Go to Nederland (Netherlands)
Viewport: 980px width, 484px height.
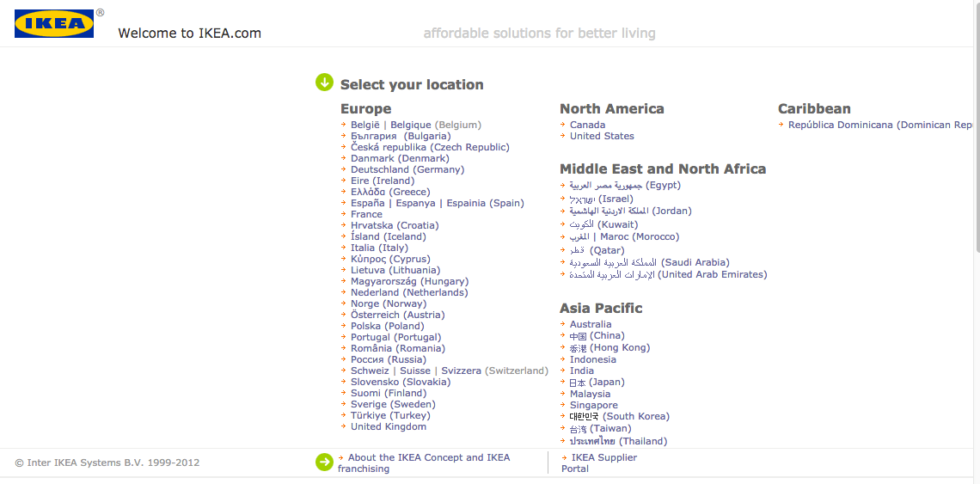click(409, 292)
